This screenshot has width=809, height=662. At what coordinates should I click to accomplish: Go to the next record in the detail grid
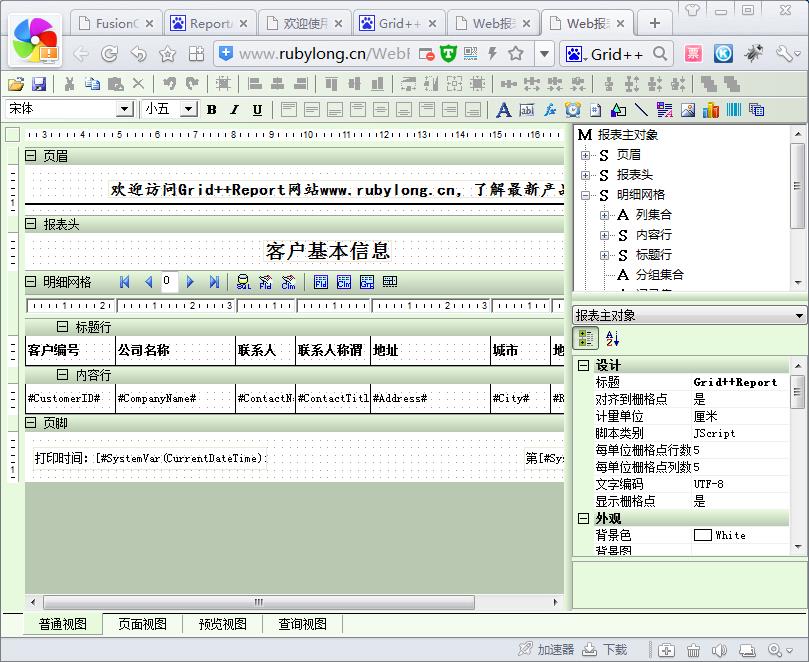[190, 282]
